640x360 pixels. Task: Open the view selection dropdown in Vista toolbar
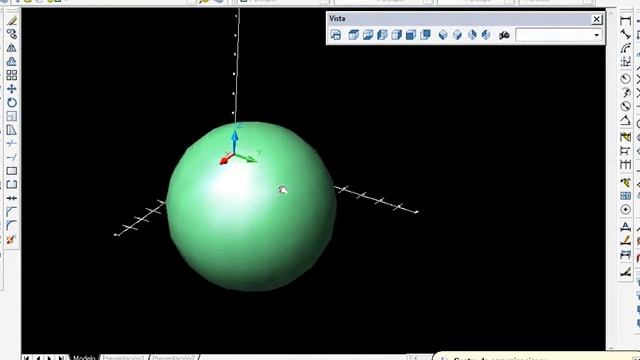click(596, 35)
